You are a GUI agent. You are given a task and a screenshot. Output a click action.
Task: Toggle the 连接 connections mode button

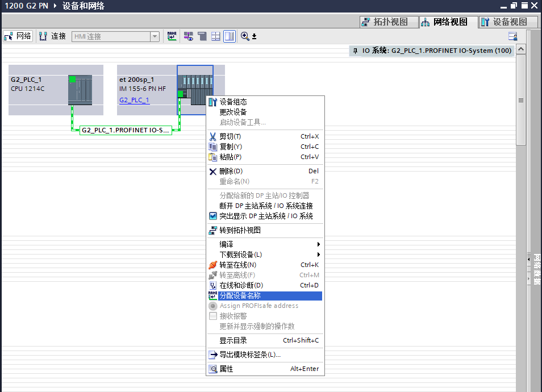[52, 36]
